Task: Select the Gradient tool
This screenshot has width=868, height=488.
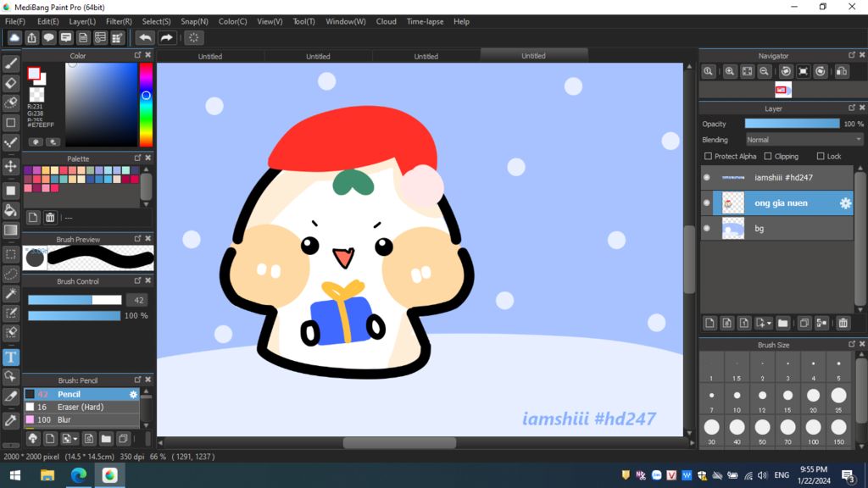Action: (10, 230)
